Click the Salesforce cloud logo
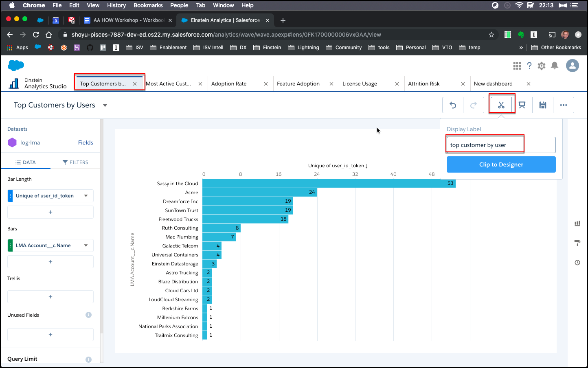588x368 pixels. (16, 65)
